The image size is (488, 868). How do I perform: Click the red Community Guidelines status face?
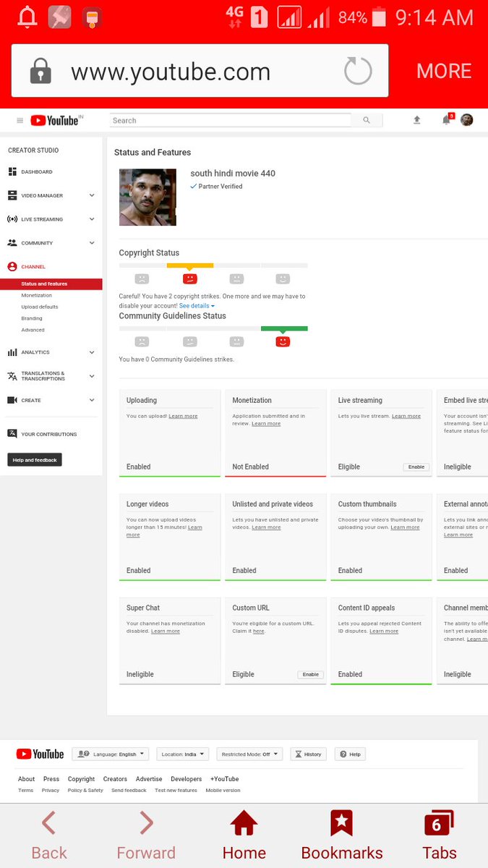click(283, 341)
